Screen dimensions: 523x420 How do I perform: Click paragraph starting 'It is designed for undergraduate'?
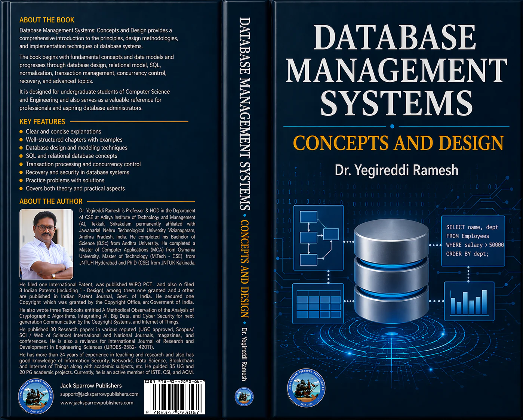pyautogui.click(x=95, y=100)
